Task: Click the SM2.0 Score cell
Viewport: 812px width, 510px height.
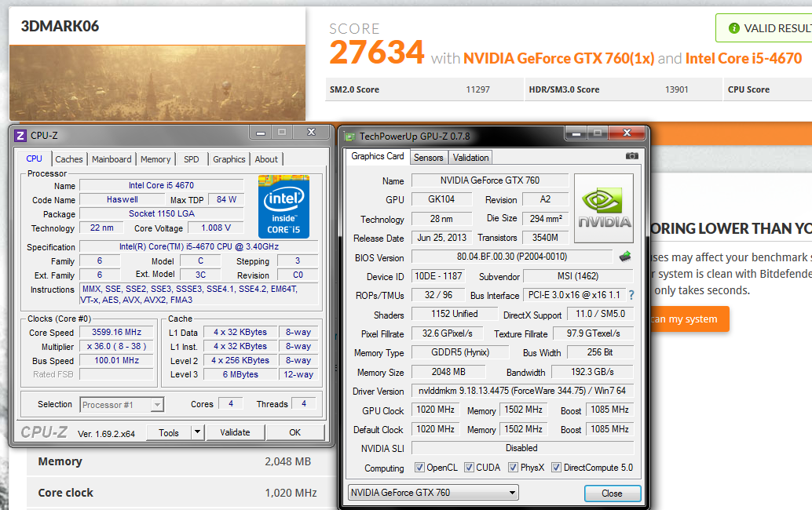Action: (423, 89)
